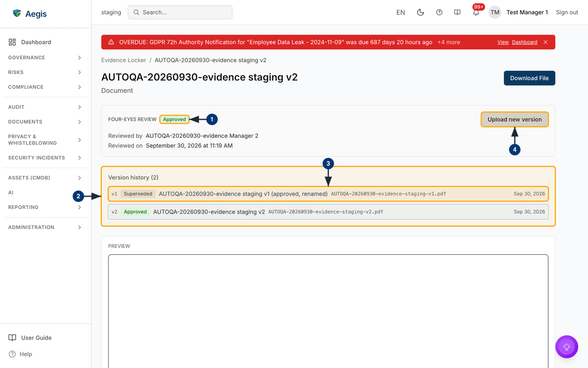Click the overdue alert warning triangle icon

point(111,42)
